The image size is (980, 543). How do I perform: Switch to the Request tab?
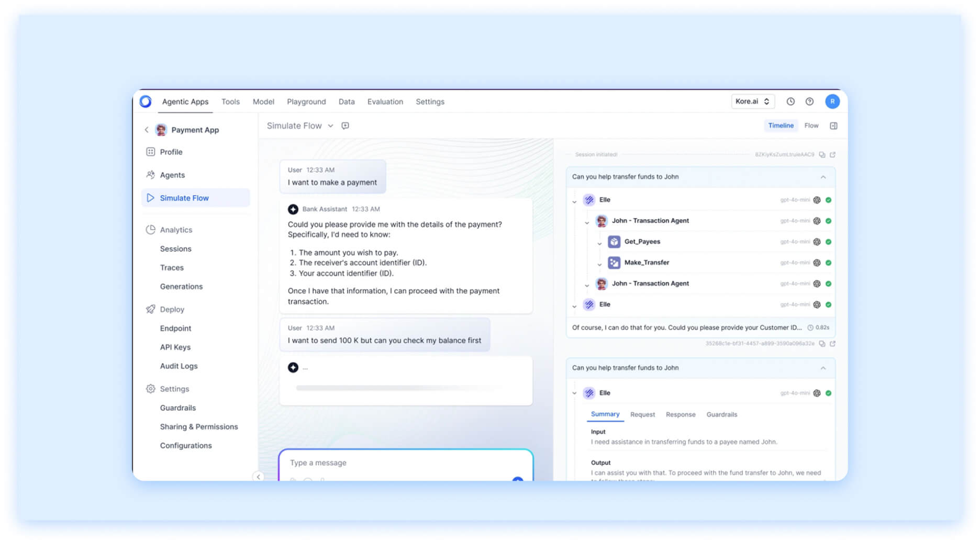pyautogui.click(x=642, y=414)
